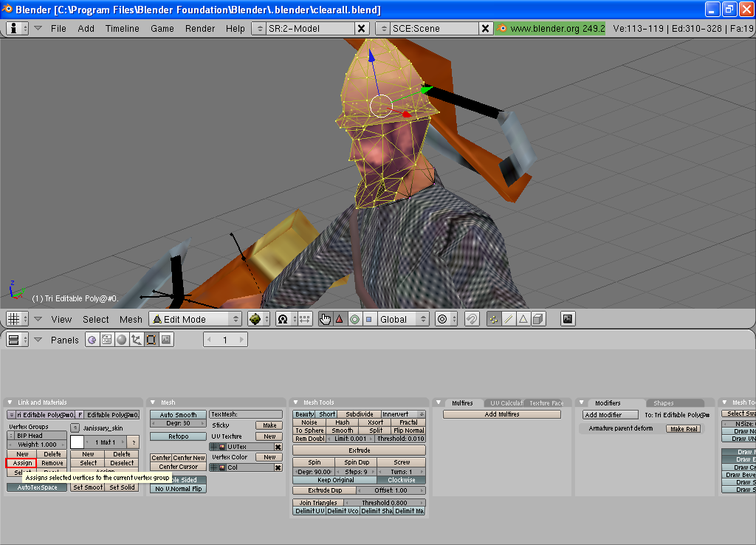Click the Make Real button
The image size is (756, 545).
click(684, 429)
